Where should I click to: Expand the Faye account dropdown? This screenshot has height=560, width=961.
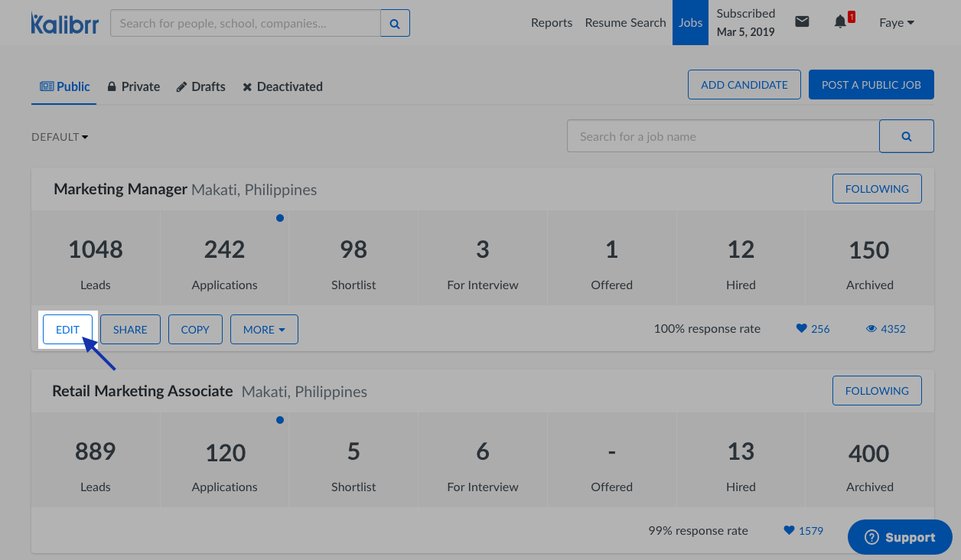pos(896,23)
